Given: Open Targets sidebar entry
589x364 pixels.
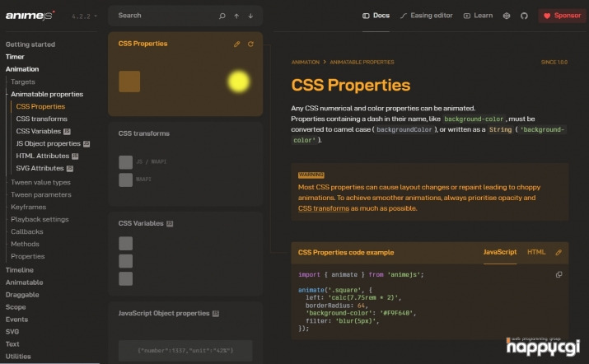Looking at the screenshot, I should [23, 82].
